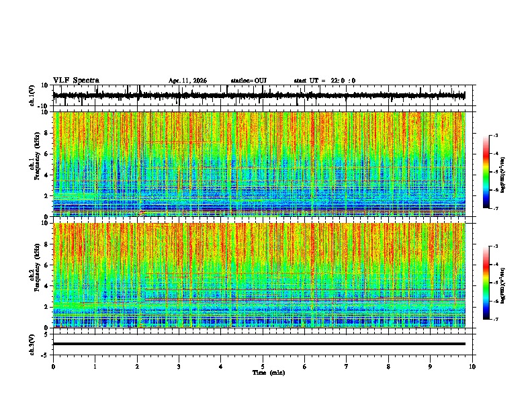Click the ch.2 spectrogram color scale bar
The image size is (532, 411).
tap(486, 283)
